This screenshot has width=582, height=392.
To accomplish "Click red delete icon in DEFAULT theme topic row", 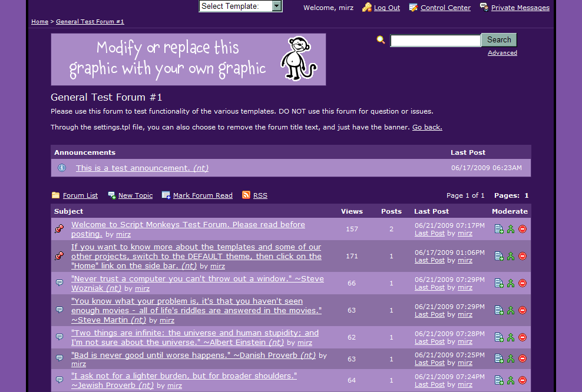I will pos(523,256).
